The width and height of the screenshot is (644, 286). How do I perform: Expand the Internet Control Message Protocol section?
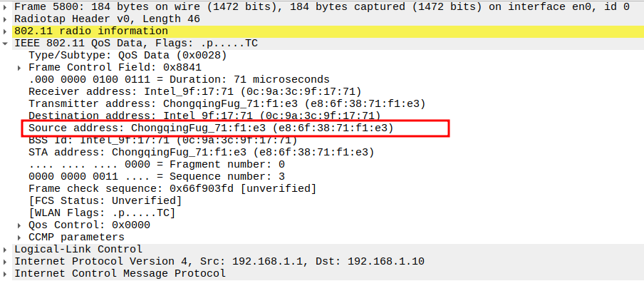[6, 273]
